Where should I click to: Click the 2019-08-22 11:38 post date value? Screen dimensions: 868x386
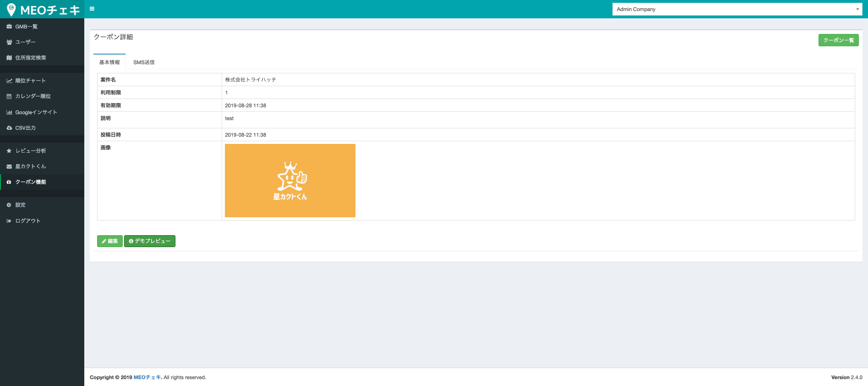246,135
